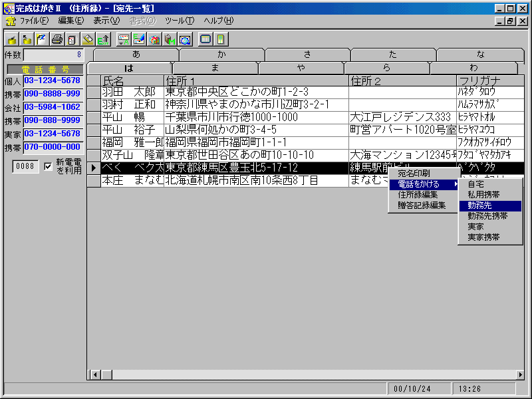Click the printer toolbar icon
The image size is (532, 399).
point(57,39)
